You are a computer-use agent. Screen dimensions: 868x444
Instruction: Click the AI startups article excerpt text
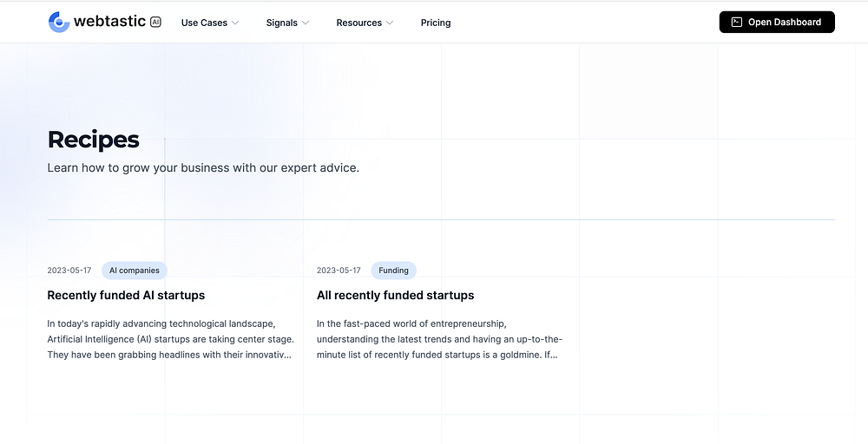coord(170,339)
